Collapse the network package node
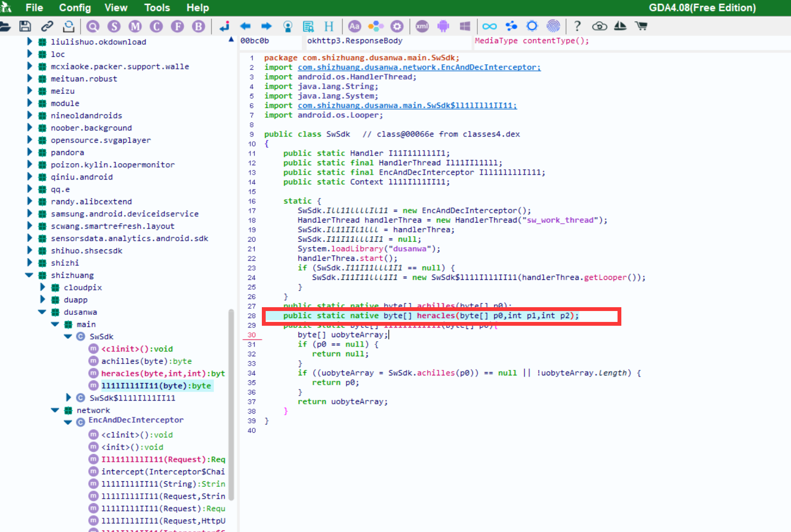The height and width of the screenshot is (532, 791). tap(55, 410)
